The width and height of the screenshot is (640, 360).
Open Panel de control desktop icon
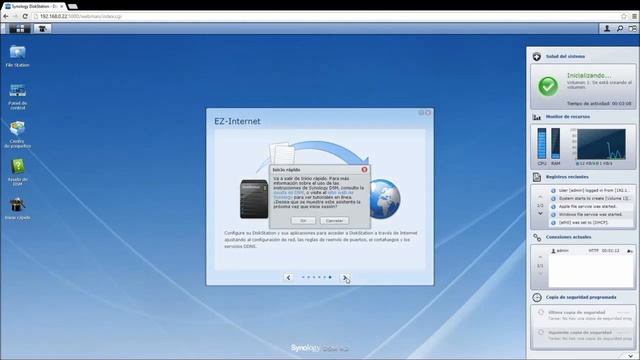[x=17, y=96]
